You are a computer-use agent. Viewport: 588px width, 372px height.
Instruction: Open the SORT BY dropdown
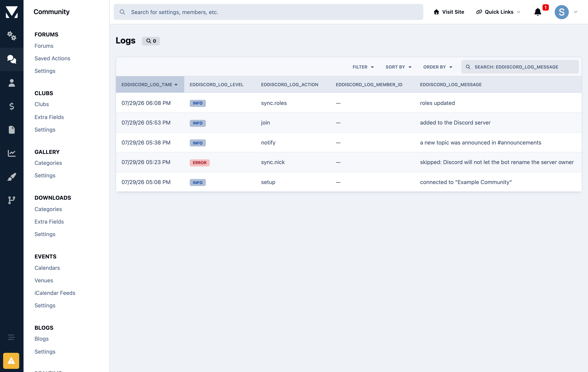[398, 67]
